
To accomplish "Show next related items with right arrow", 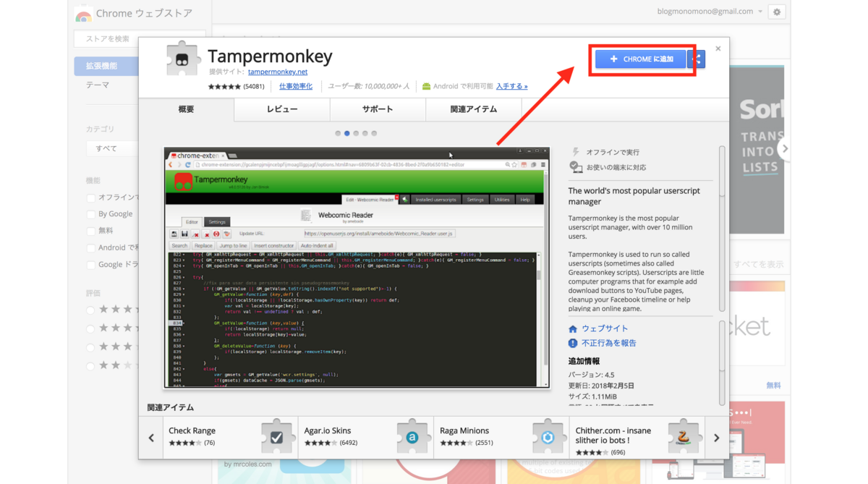I will (717, 438).
